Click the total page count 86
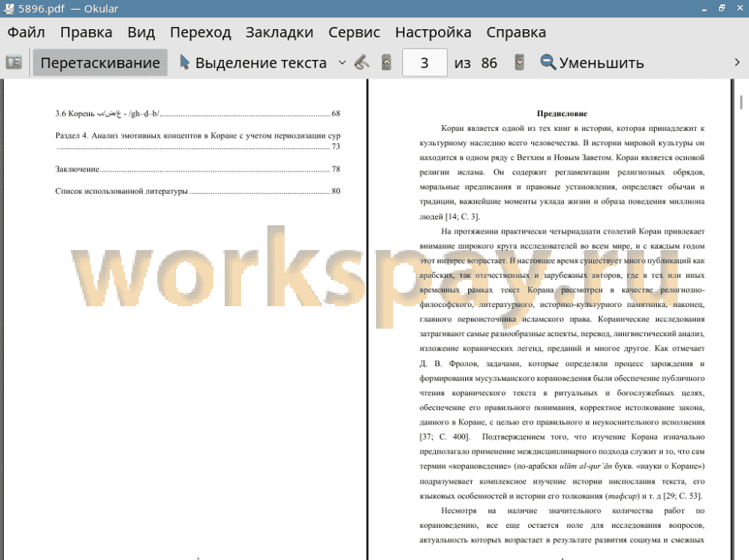Image resolution: width=749 pixels, height=560 pixels. [489, 63]
